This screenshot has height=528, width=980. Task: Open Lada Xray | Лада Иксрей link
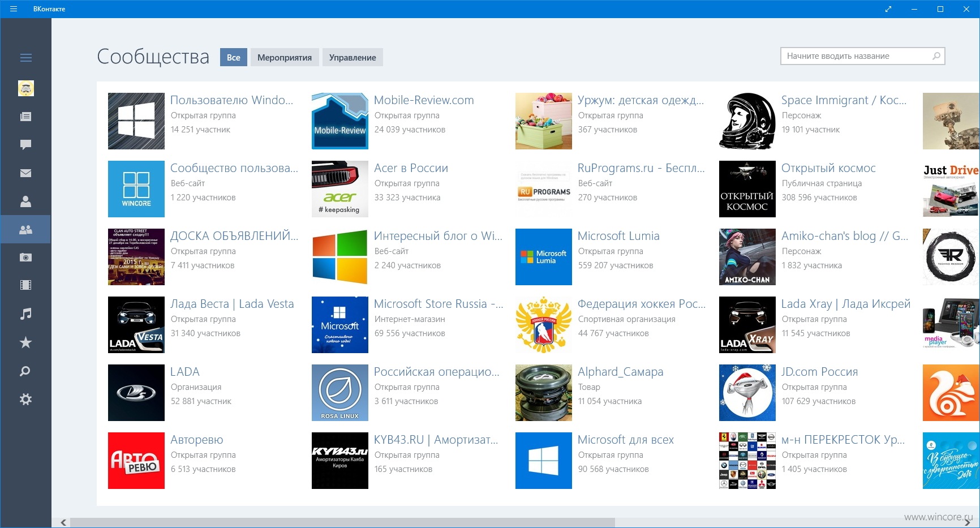pyautogui.click(x=846, y=304)
